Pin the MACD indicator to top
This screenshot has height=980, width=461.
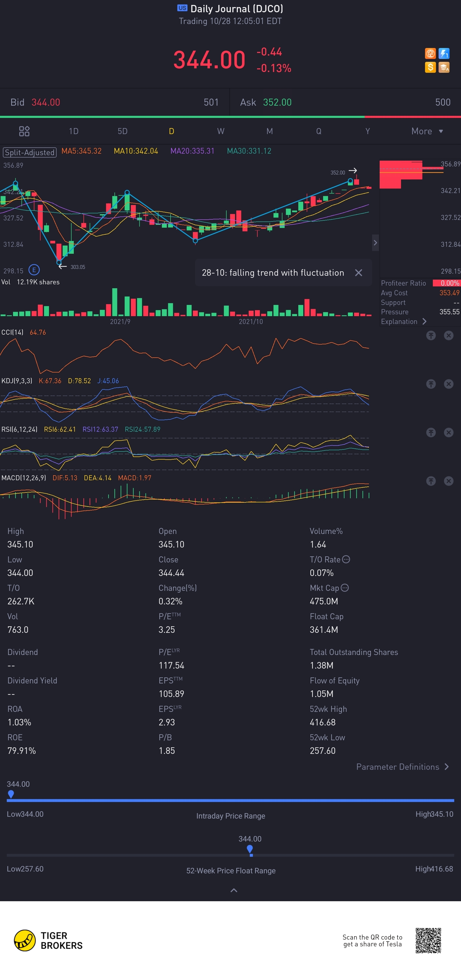[x=430, y=481]
